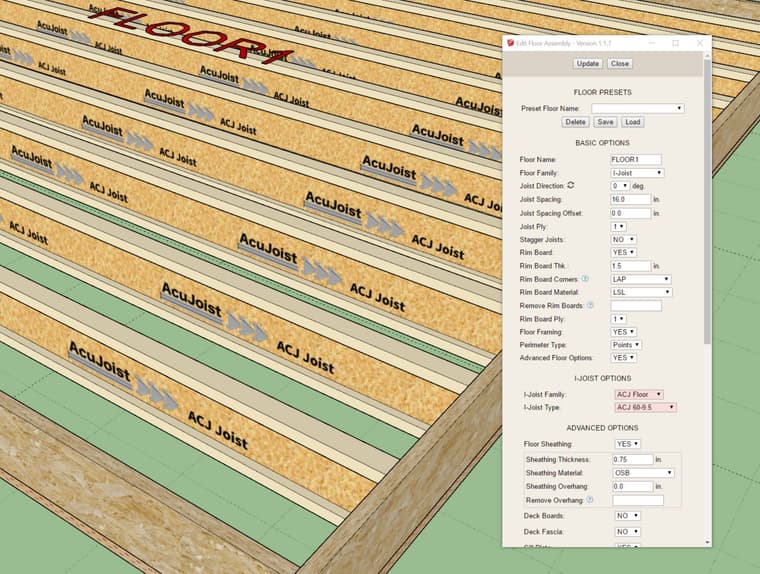Screen dimensions: 760x574
Task: Click the dialog's vertical scrollbar thumb
Action: tap(707, 200)
